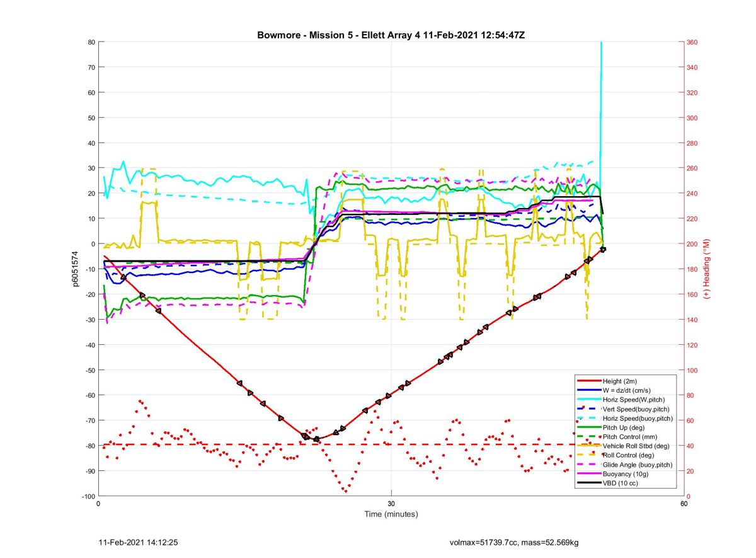Image resolution: width=756 pixels, height=558 pixels.
Task: Click the right axis tick label '360'
Action: pos(693,42)
